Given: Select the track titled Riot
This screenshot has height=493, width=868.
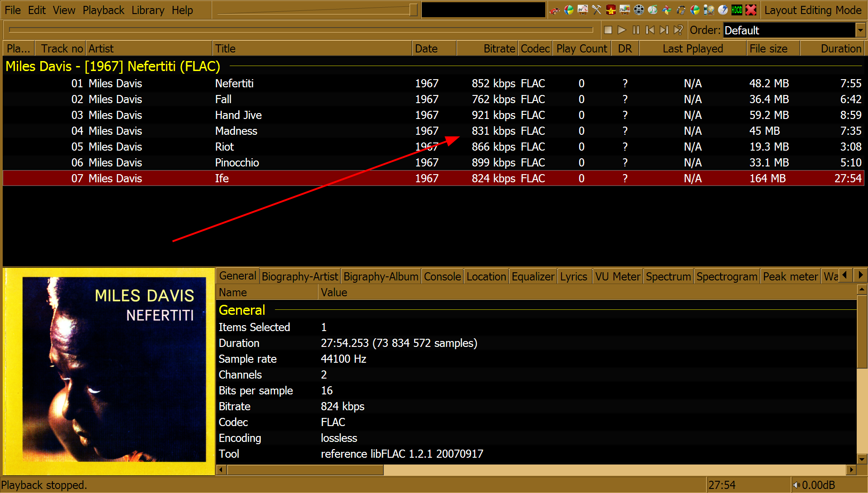Looking at the screenshot, I should (434, 147).
